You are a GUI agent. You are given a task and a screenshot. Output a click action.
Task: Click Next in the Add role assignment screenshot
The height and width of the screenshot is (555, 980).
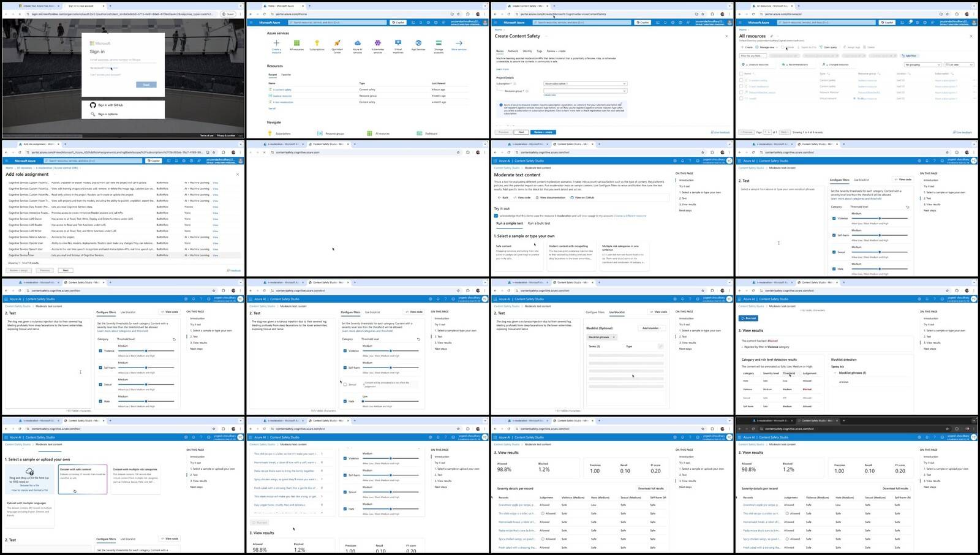coord(65,270)
